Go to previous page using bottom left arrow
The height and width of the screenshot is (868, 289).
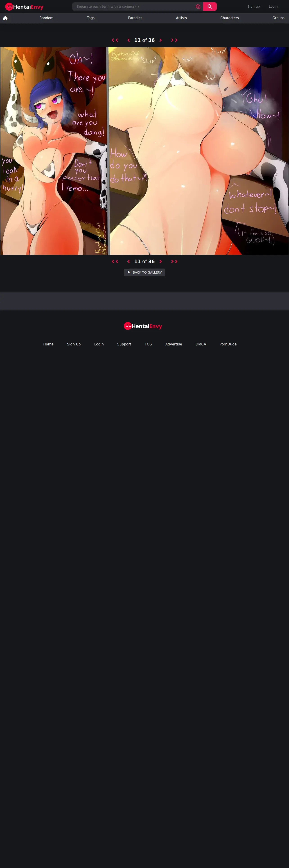pos(129,261)
